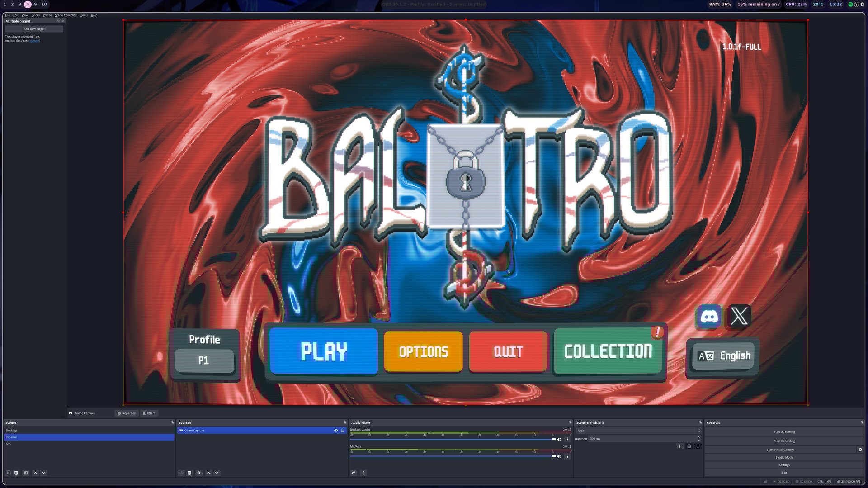Open source Filters button
This screenshot has width=868, height=488.
[149, 413]
